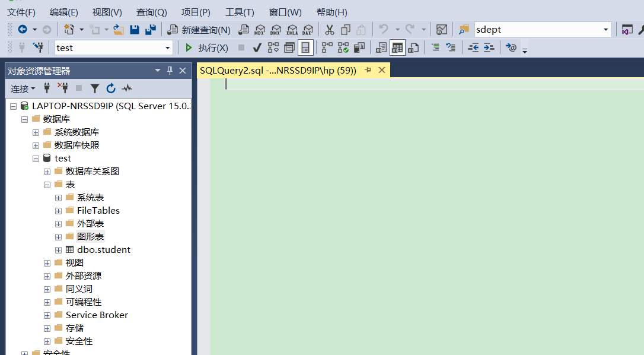The width and height of the screenshot is (644, 355).
Task: Open the available databases dropdown showing test
Action: [x=168, y=48]
